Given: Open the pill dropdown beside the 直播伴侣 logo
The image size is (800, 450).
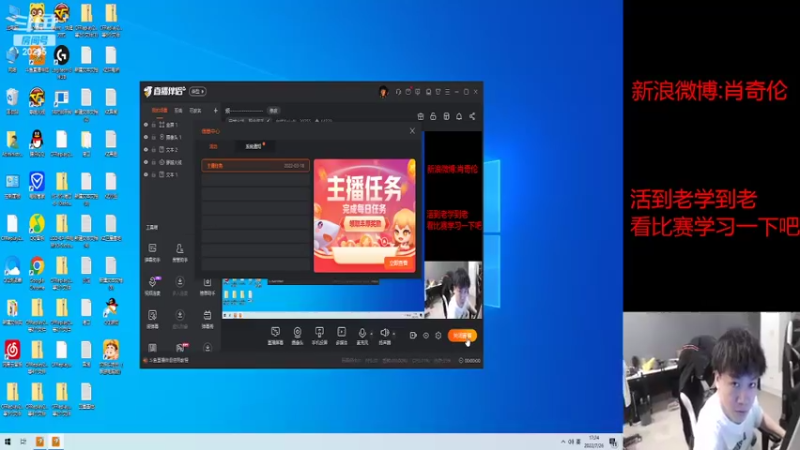Looking at the screenshot, I should (197, 91).
